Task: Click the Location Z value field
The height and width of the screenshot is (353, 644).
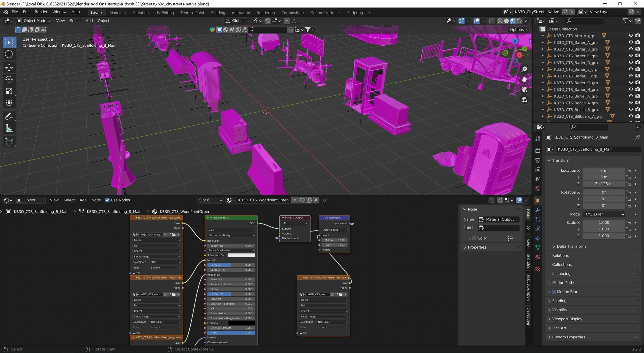Action: click(x=604, y=184)
